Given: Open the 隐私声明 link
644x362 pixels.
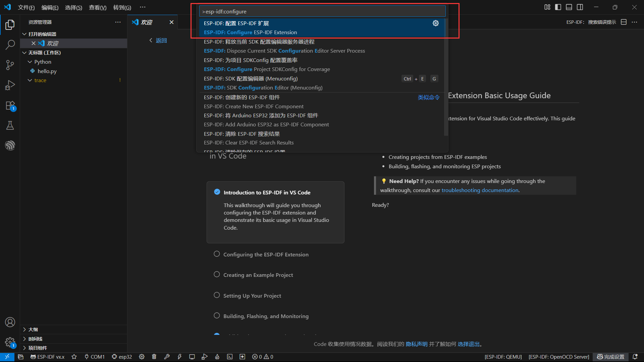Looking at the screenshot, I should [x=417, y=344].
